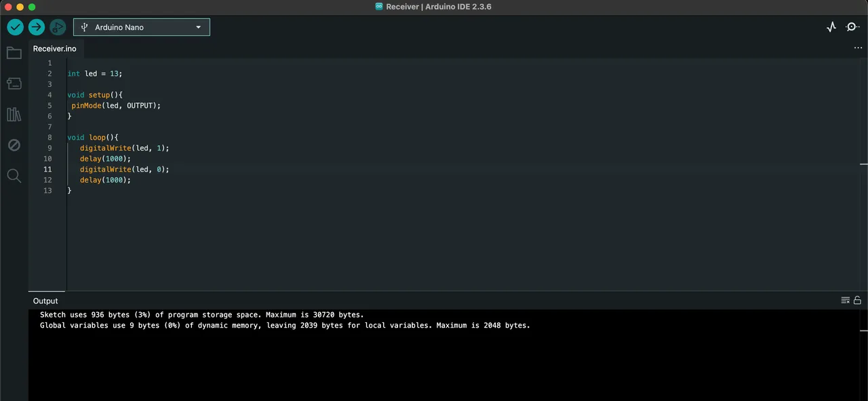Click the 'Global variables use 9 bytes' output line
The height and width of the screenshot is (401, 868).
[x=285, y=326]
